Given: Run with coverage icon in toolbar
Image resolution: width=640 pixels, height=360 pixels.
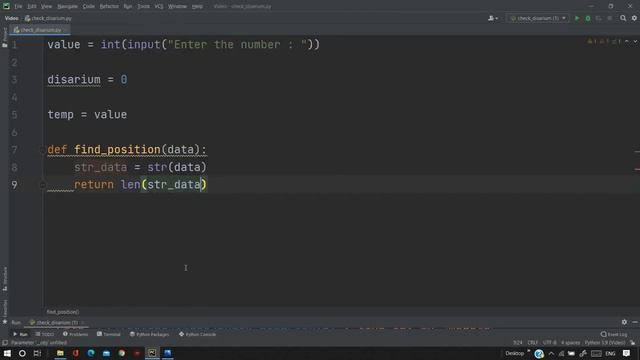Looking at the screenshot, I should coord(598,18).
